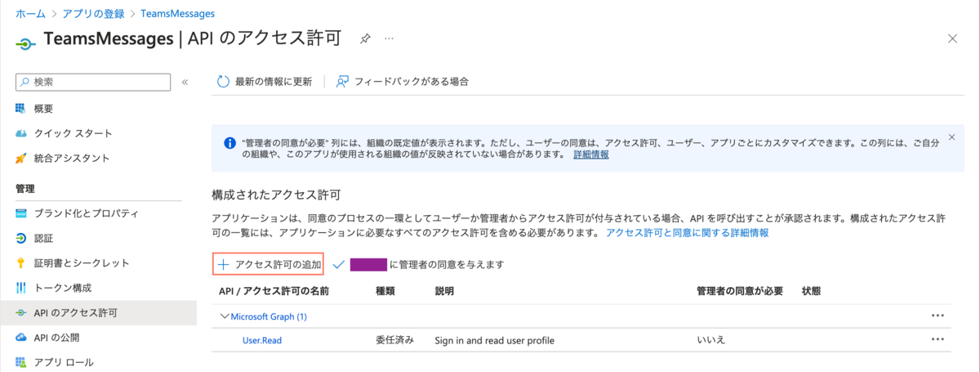Click the API の公開 cloud icon
The image size is (980, 372).
(x=21, y=337)
